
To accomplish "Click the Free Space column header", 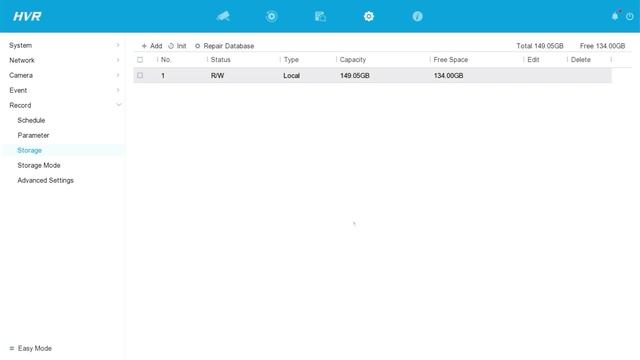I will 451,60.
